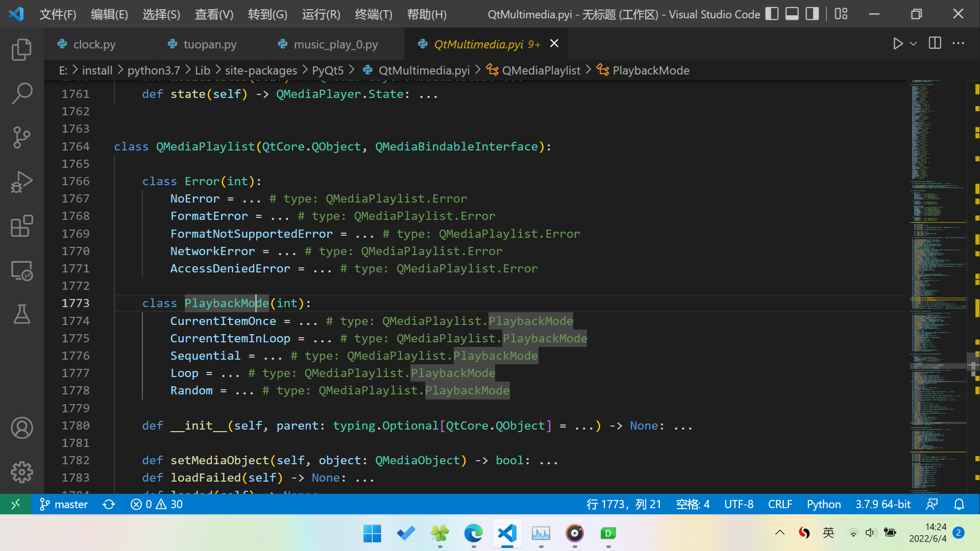Open the Python interpreter version selector
This screenshot has height=551, width=980.
tap(883, 505)
